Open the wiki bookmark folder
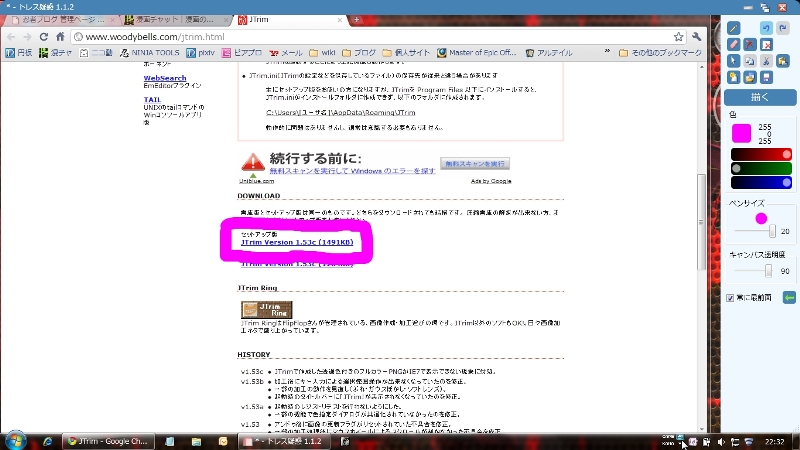800x450 pixels. tap(322, 53)
